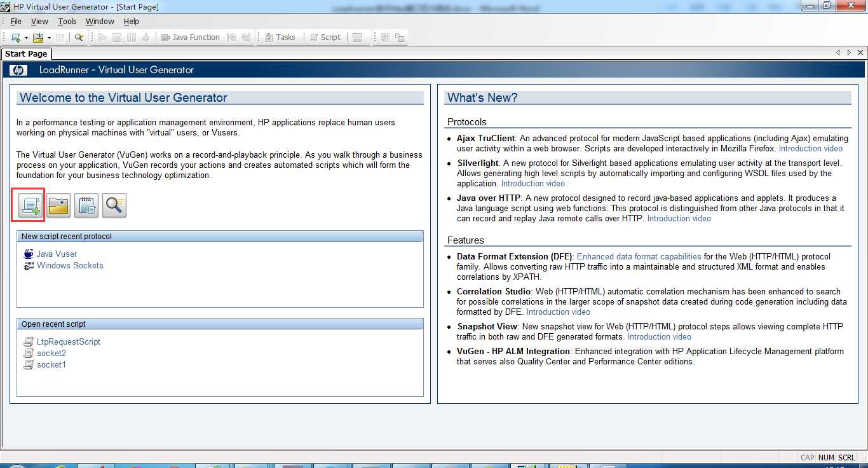Click the script icon beside LtpRequestScript
This screenshot has height=468, width=868.
[x=29, y=341]
